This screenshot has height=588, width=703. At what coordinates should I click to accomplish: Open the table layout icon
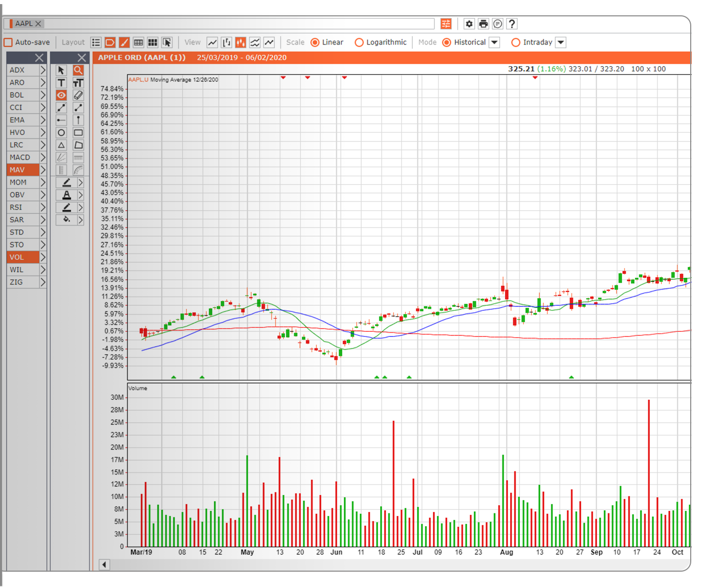coord(138,42)
